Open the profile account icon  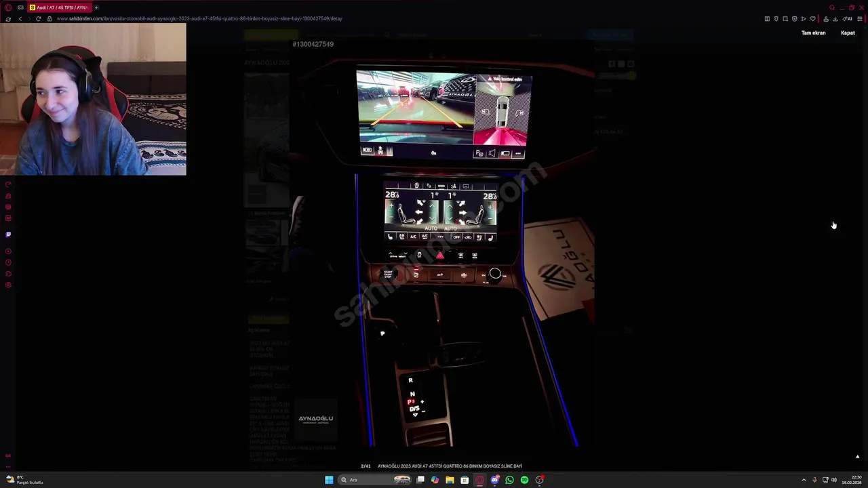click(826, 19)
